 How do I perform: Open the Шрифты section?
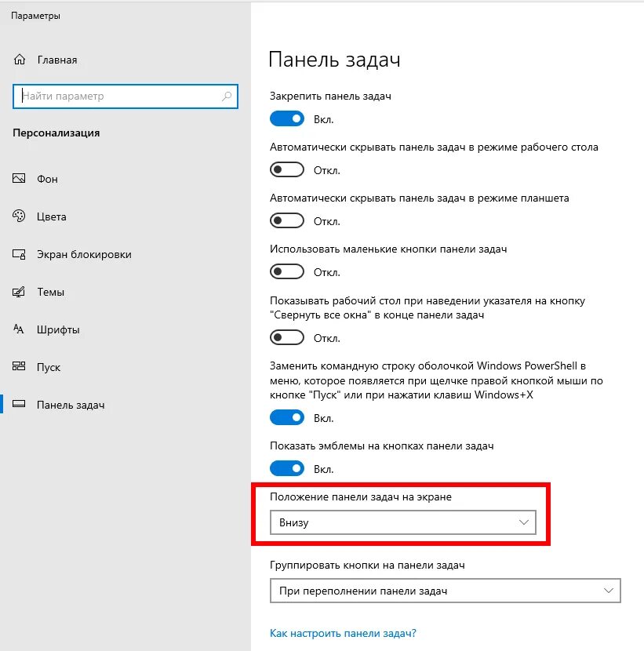coord(58,329)
